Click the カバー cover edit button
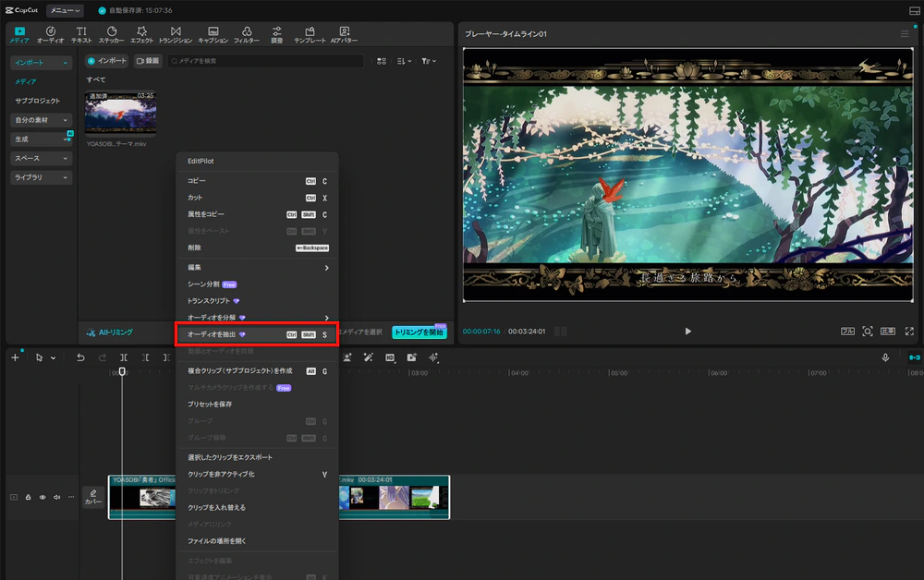 pos(93,497)
